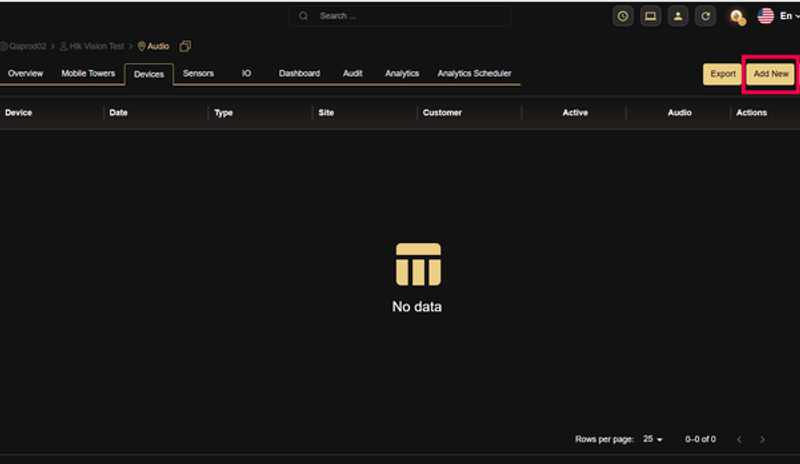Sort by the Device column header

pos(19,113)
